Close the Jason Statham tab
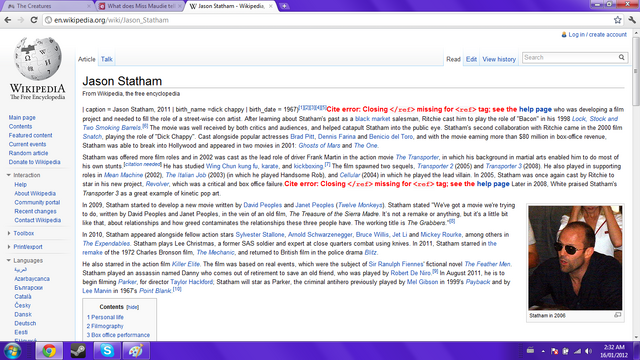This screenshot has height=360, width=640. tap(270, 6)
